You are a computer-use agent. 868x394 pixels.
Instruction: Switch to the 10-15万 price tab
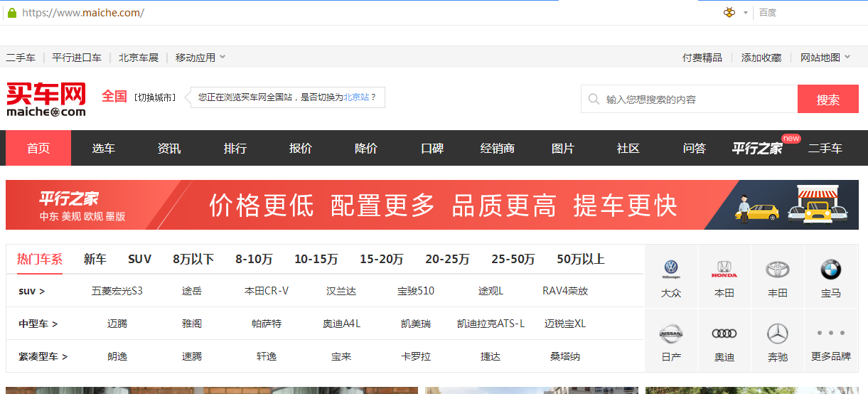[x=316, y=259]
